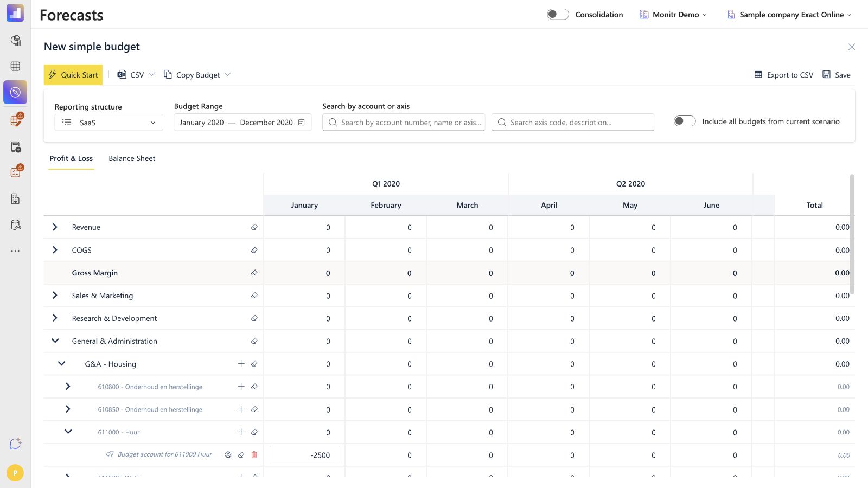Open the add-document sidebar icon
Viewport: 868px width, 488px height.
click(15, 147)
